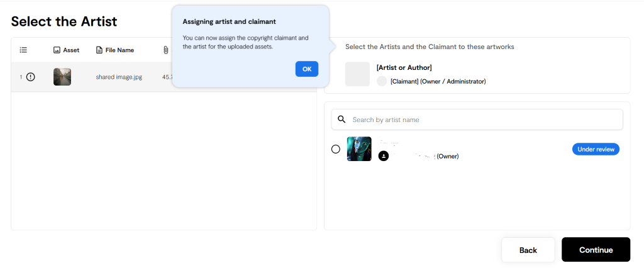Click the Under review status badge
644x268 pixels.
pos(596,149)
